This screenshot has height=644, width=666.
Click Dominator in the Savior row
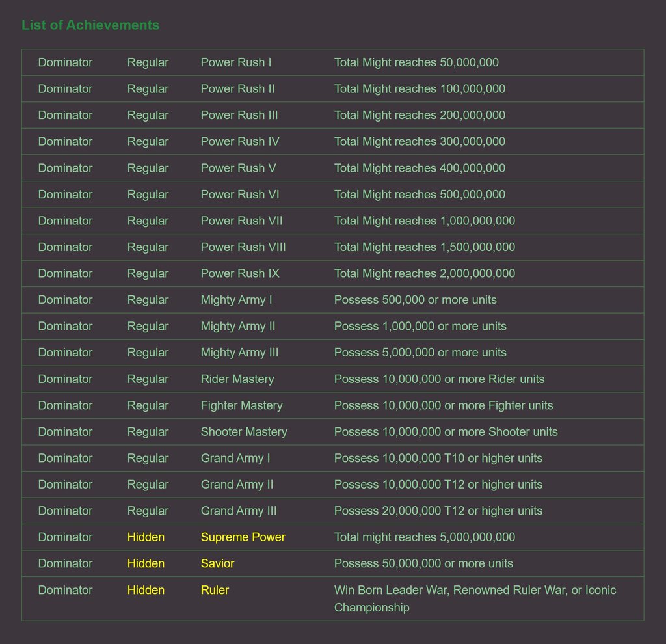(66, 564)
